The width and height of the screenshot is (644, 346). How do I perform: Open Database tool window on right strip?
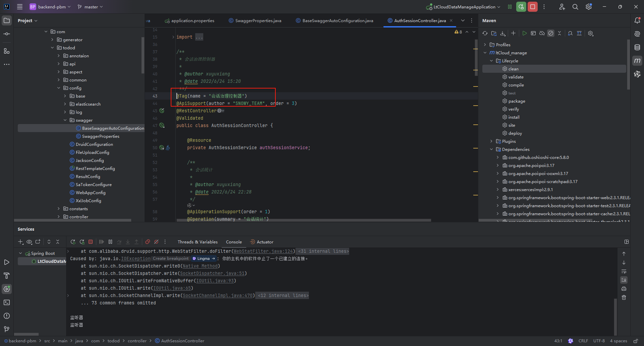click(x=637, y=47)
